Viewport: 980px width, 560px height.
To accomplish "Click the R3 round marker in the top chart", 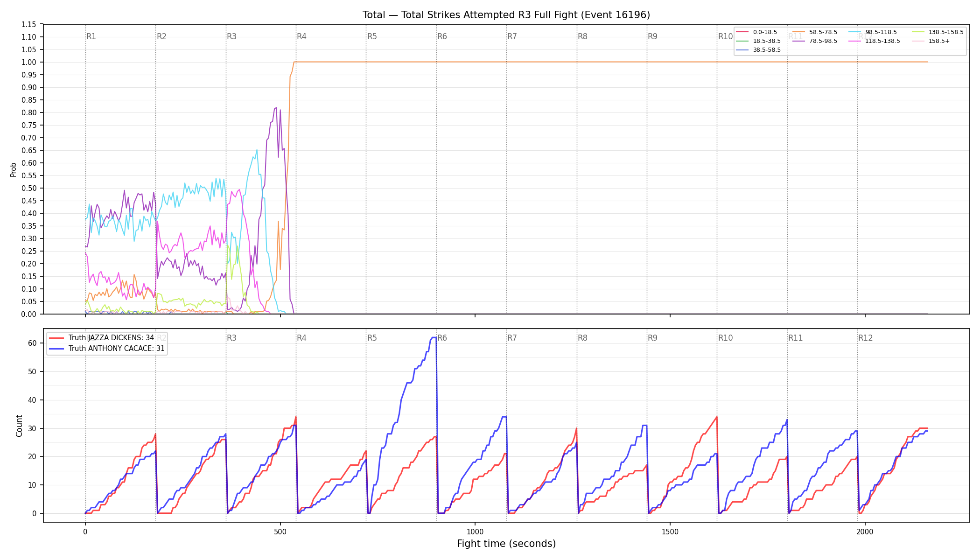I will point(231,36).
